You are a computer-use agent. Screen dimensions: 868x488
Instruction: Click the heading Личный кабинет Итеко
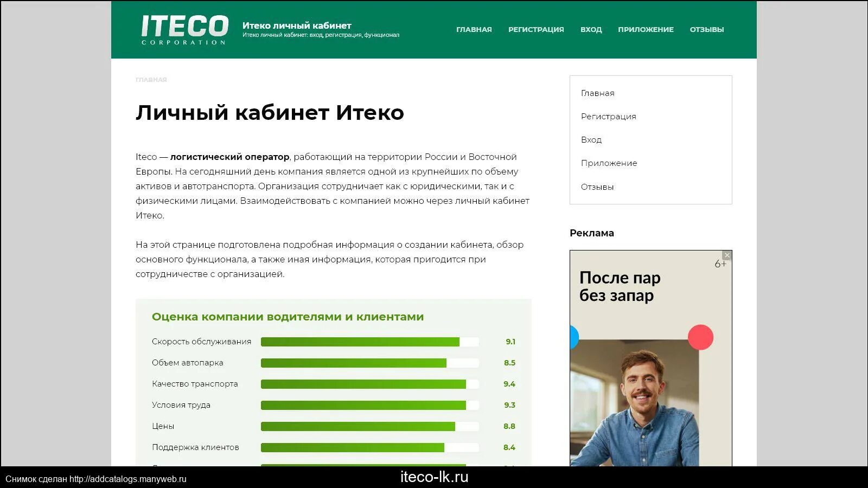(x=270, y=113)
